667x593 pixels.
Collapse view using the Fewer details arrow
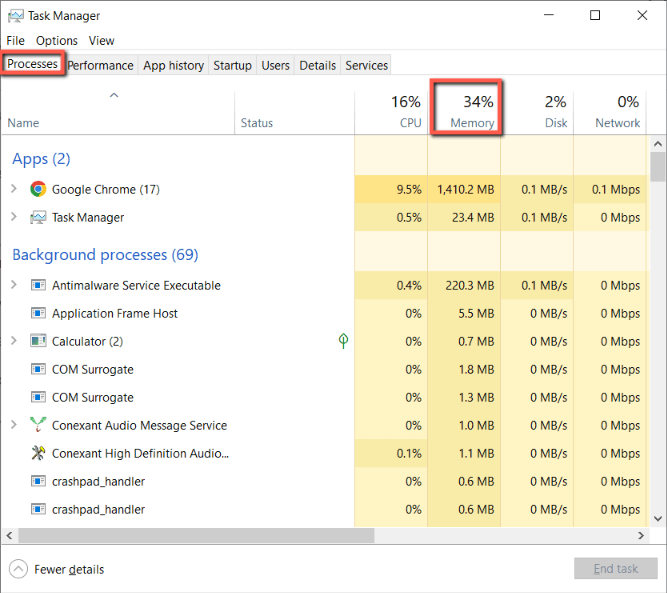[18, 569]
